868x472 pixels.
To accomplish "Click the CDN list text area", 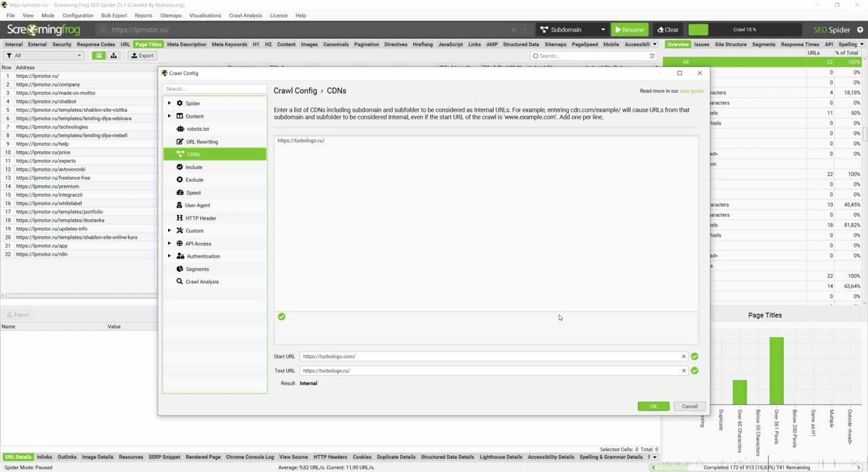I will pyautogui.click(x=486, y=223).
